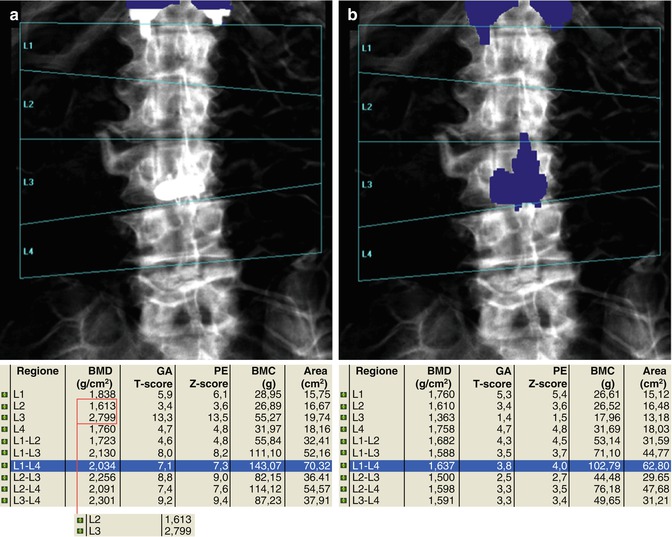This screenshot has height=537, width=672.
Task: Click green icon beside L1-L4 in left table
Action: [x=7, y=465]
